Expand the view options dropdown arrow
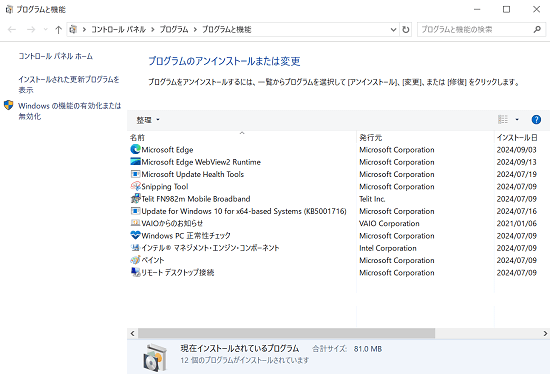This screenshot has width=550, height=374. point(517,120)
